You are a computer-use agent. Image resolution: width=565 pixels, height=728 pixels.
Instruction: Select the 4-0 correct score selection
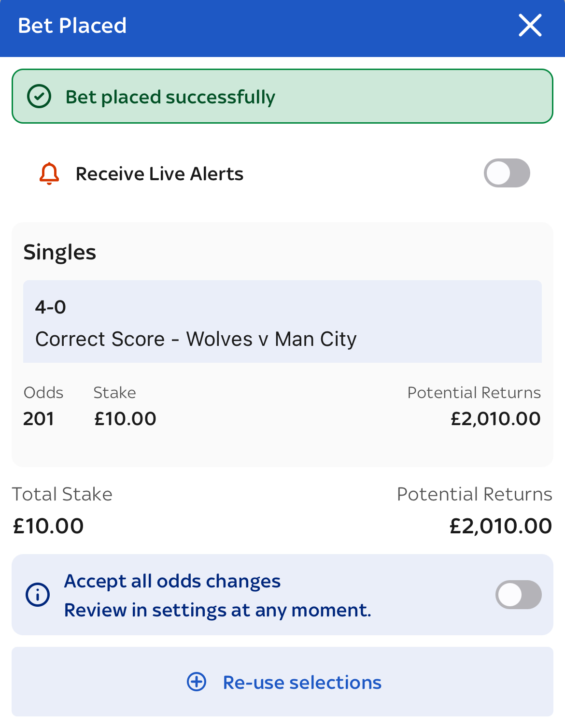click(x=51, y=307)
